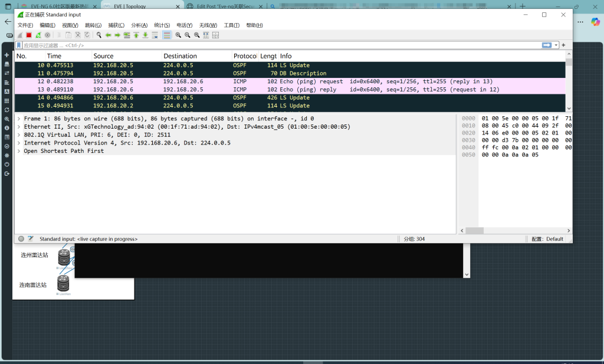The height and width of the screenshot is (364, 604).
Task: Click the 配置: Default profile label
Action: tap(547, 239)
